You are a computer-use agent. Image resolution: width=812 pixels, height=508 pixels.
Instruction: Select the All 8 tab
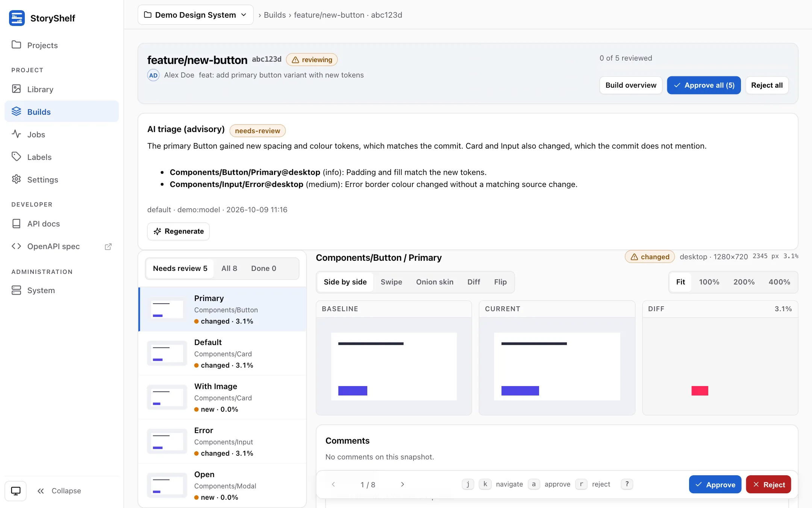click(229, 268)
